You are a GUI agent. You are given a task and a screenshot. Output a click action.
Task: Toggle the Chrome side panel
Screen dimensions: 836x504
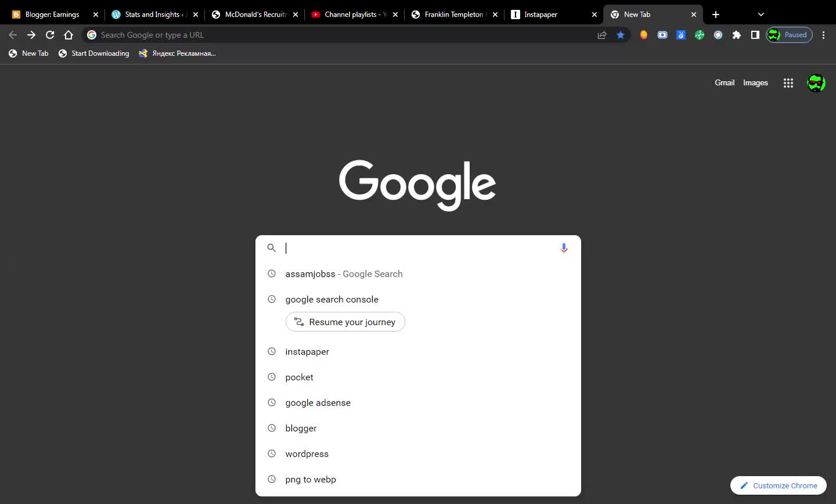(755, 35)
